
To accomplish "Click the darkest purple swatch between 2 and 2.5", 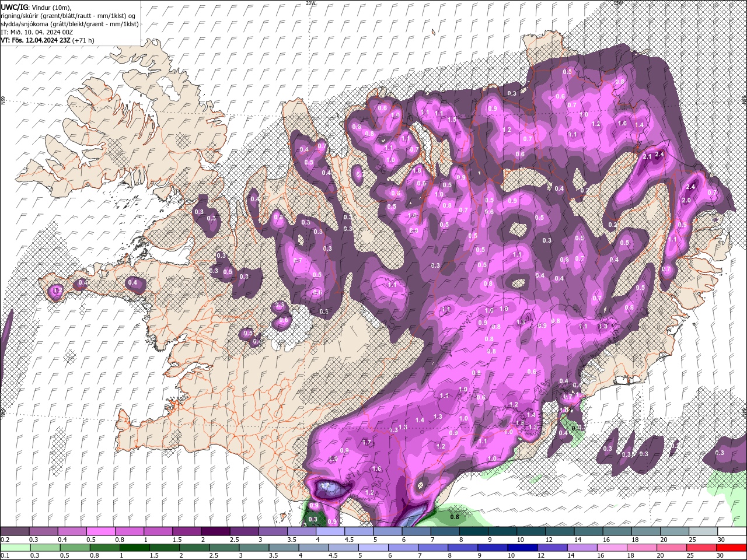I will [x=215, y=531].
